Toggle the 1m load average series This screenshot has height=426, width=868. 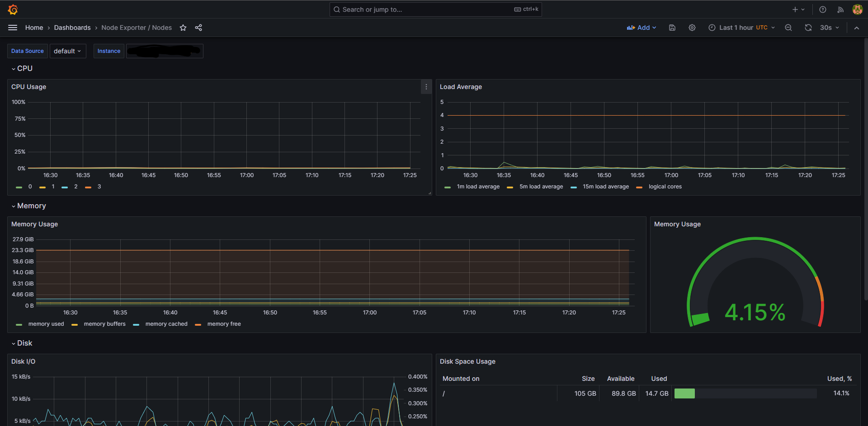coord(478,187)
